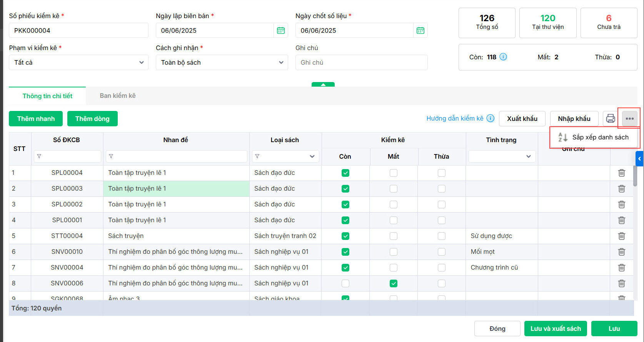Collapse header using green arrow handle
The width and height of the screenshot is (644, 342).
click(x=323, y=84)
